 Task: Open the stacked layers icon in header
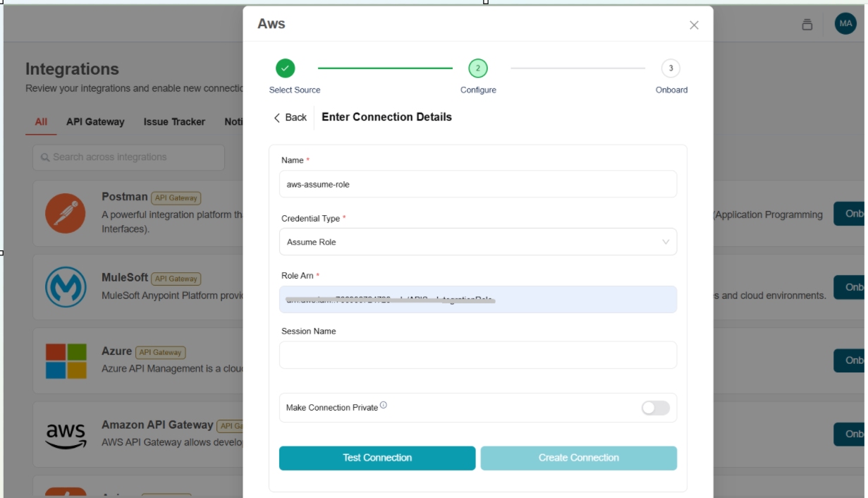click(x=807, y=25)
